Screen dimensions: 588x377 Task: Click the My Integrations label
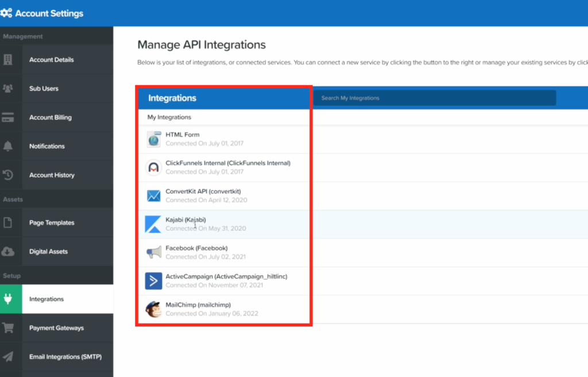[x=169, y=117]
